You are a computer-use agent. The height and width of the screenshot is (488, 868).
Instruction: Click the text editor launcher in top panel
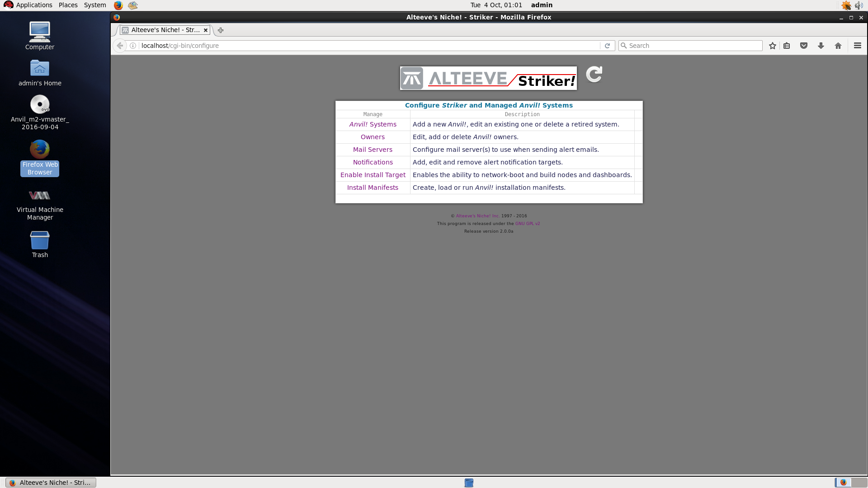point(132,5)
